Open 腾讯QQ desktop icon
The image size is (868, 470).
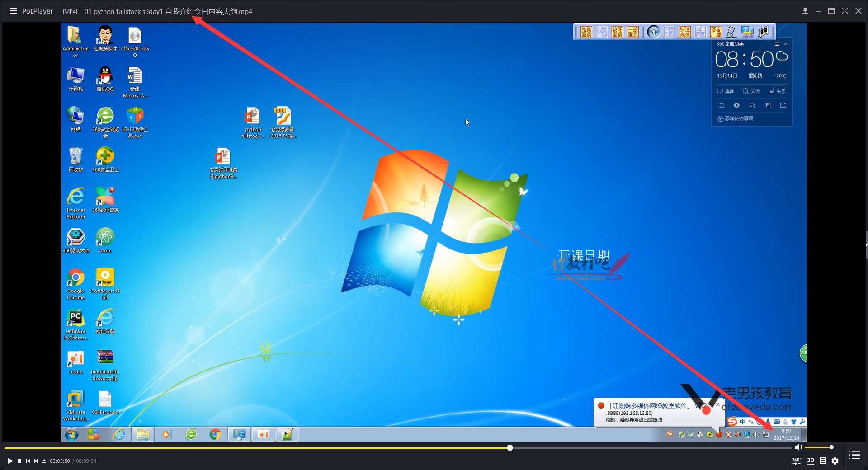tap(105, 79)
